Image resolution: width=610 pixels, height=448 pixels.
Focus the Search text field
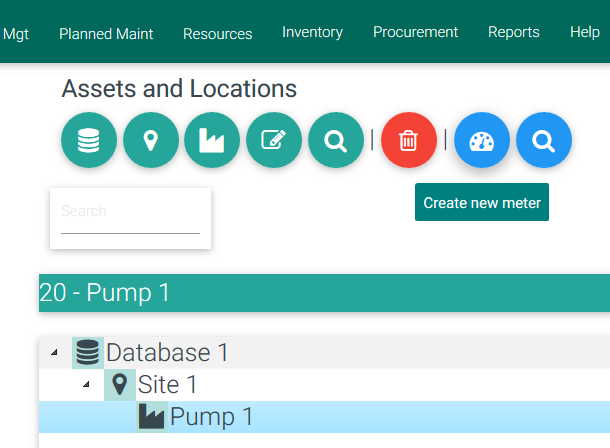130,212
